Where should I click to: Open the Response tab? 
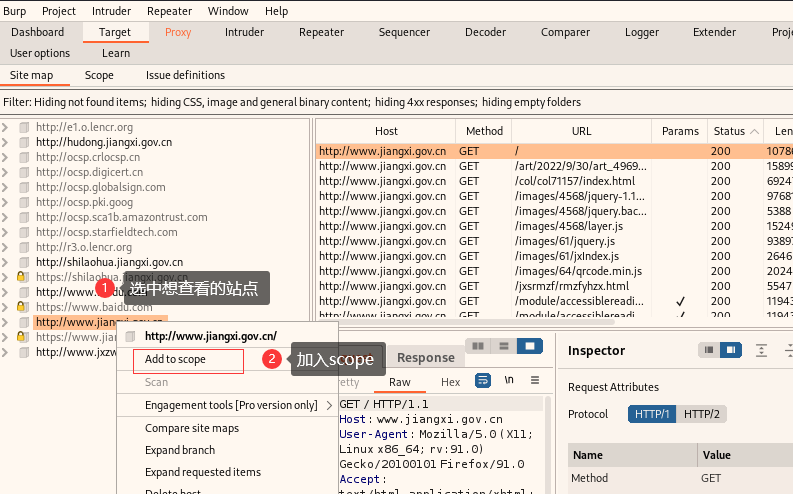[426, 358]
